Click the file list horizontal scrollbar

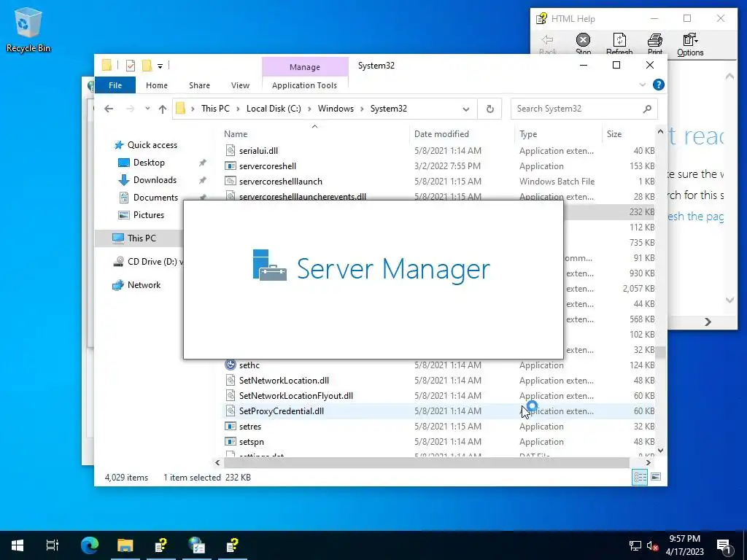[426, 462]
